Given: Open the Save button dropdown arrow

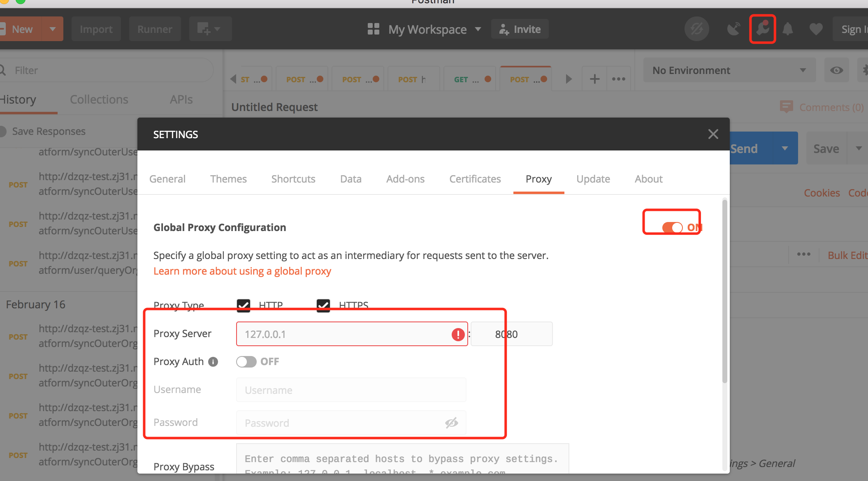Looking at the screenshot, I should coord(859,148).
